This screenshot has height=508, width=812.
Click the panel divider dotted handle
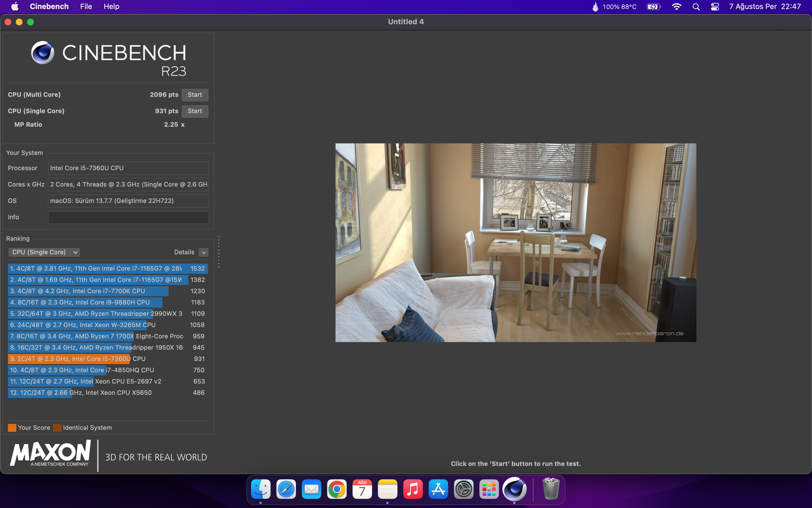[219, 251]
